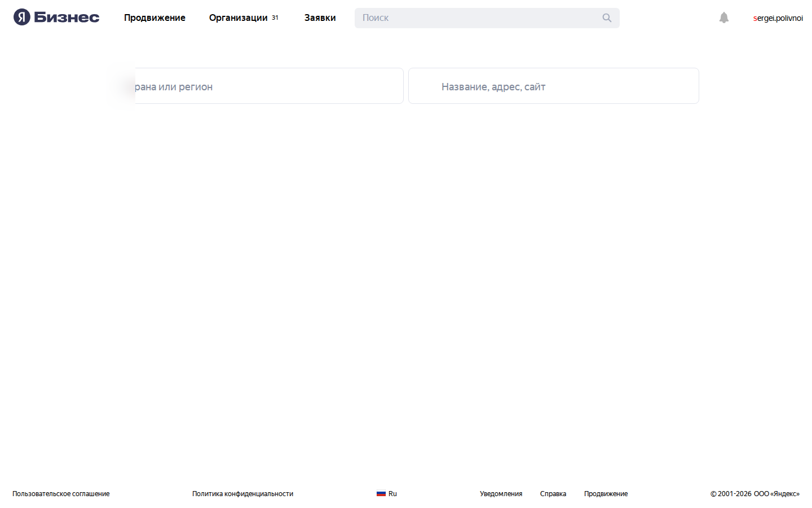The image size is (812, 508).
Task: Open Продвижение footer link
Action: point(606,494)
